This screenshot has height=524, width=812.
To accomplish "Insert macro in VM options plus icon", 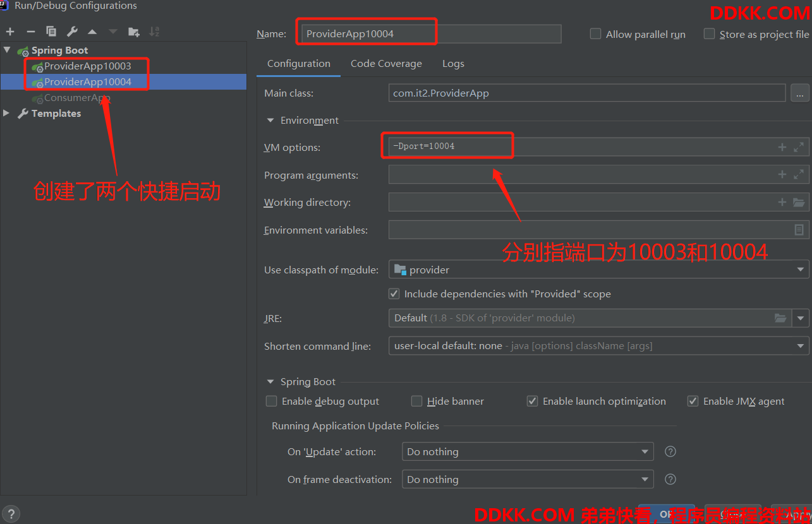I will point(782,147).
